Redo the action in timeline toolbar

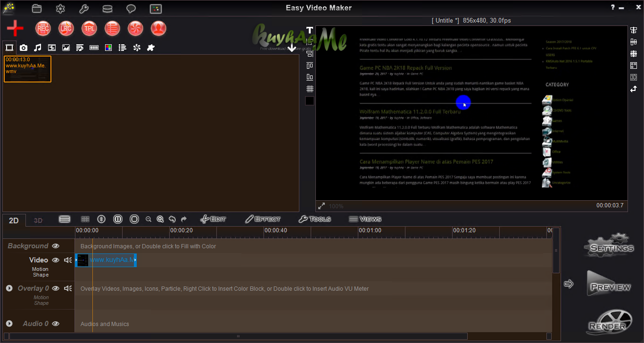[184, 219]
